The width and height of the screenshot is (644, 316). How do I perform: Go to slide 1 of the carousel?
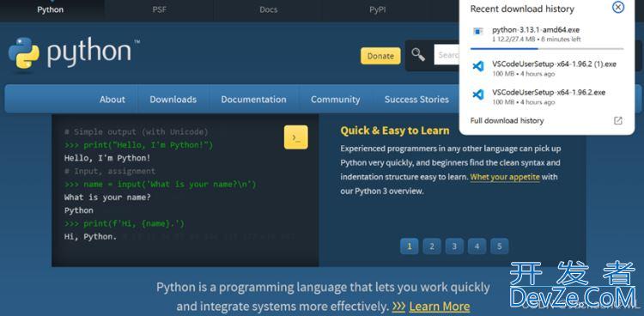[x=409, y=246]
